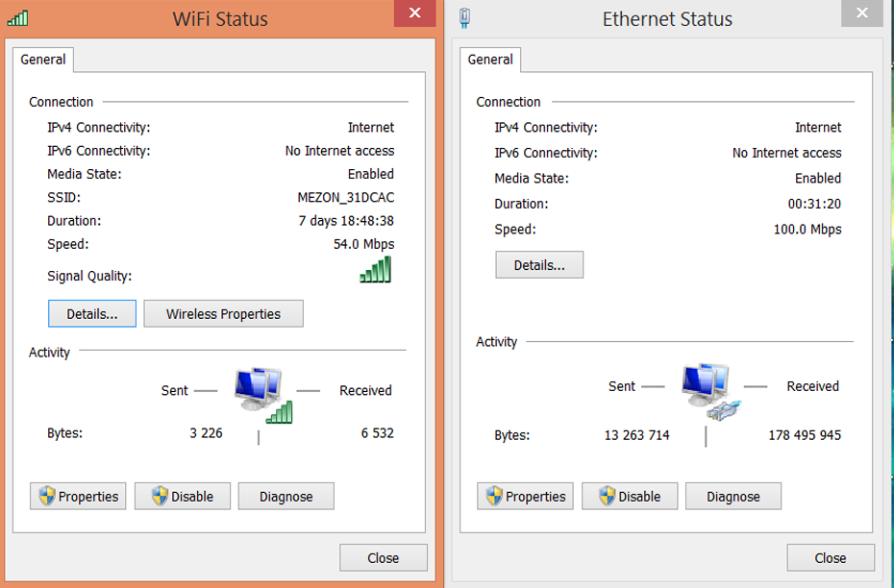The height and width of the screenshot is (588, 894).
Task: Click the WiFi activity computers icon
Action: (x=261, y=394)
